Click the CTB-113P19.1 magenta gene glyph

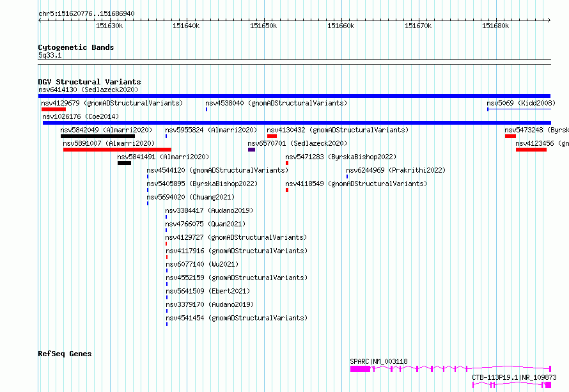click(x=511, y=385)
